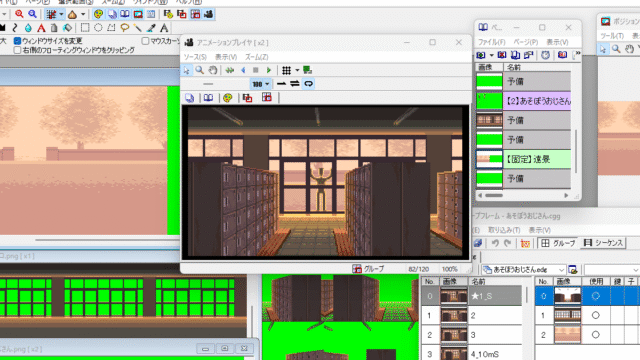The height and width of the screenshot is (360, 640).
Task: Click the palette icon in player toolbar
Action: pyautogui.click(x=228, y=98)
